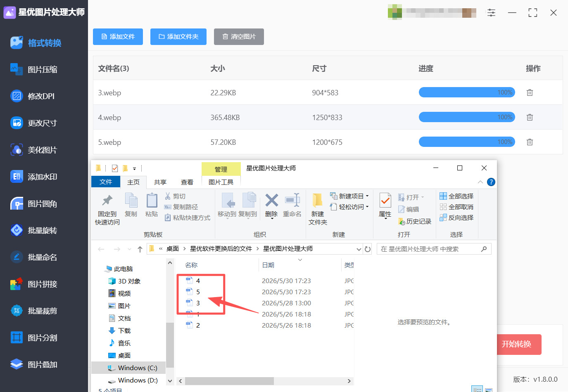
Task: Click 全部取消 select none in ribbon
Action: (x=456, y=207)
